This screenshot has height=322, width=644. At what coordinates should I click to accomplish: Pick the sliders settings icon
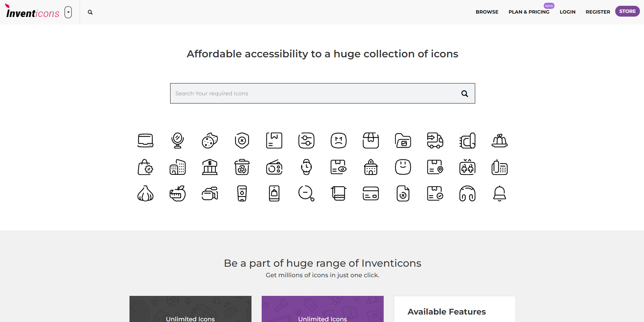tap(306, 140)
